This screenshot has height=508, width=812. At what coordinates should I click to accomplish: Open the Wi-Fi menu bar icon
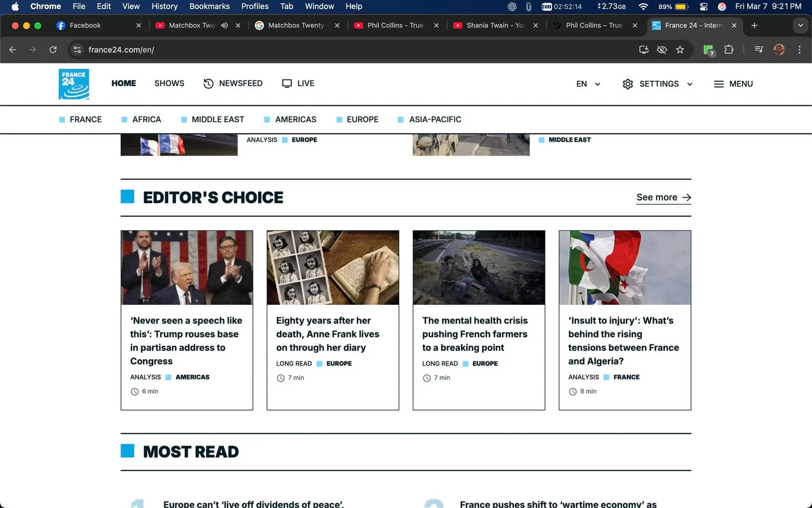click(643, 6)
